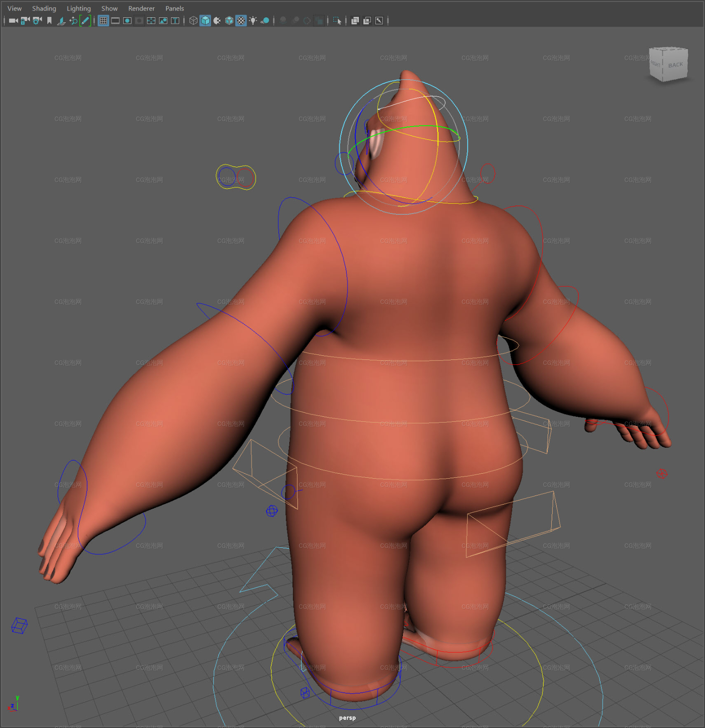This screenshot has width=705, height=728.
Task: Expand the Lighting menu
Action: [79, 8]
